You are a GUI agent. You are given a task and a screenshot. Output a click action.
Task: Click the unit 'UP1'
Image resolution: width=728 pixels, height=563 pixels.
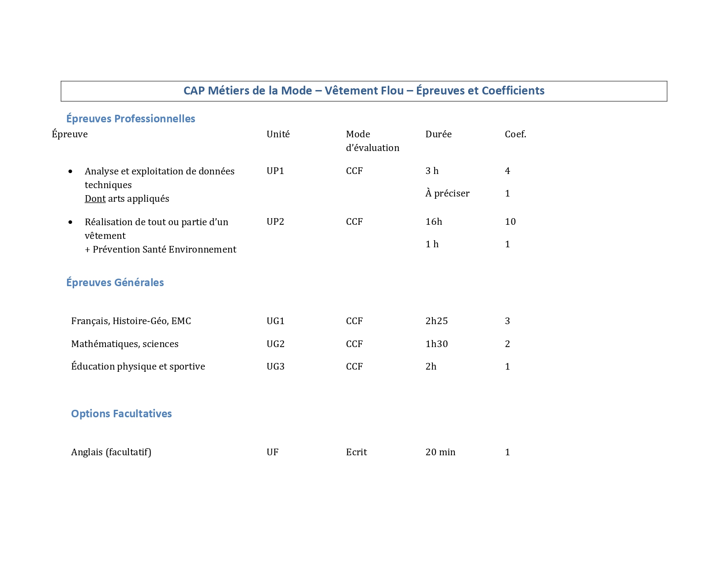pos(275,171)
